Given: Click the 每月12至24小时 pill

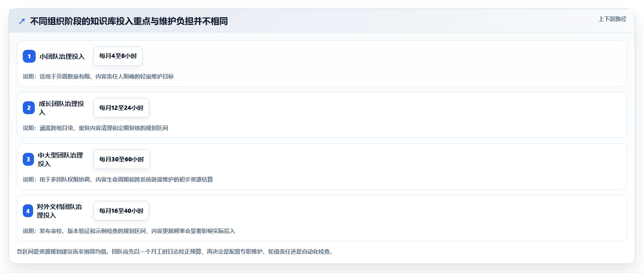Looking at the screenshot, I should [x=121, y=108].
